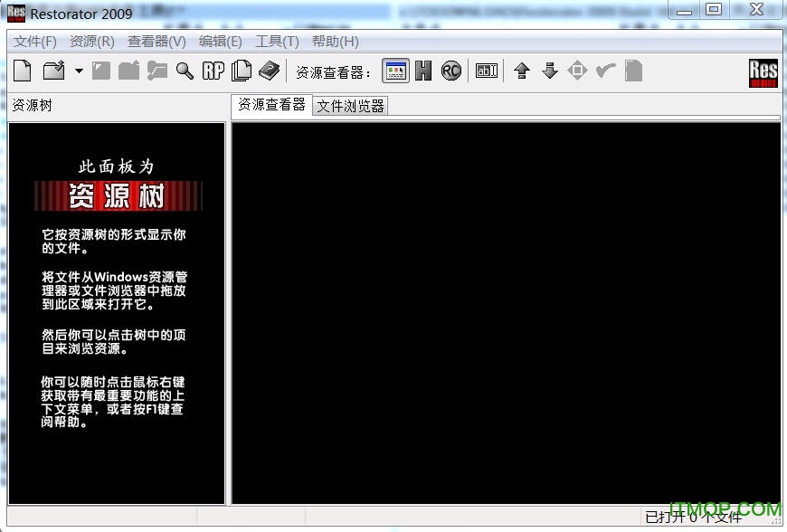Image resolution: width=787 pixels, height=532 pixels.
Task: Click the down arrow extract icon
Action: [551, 71]
